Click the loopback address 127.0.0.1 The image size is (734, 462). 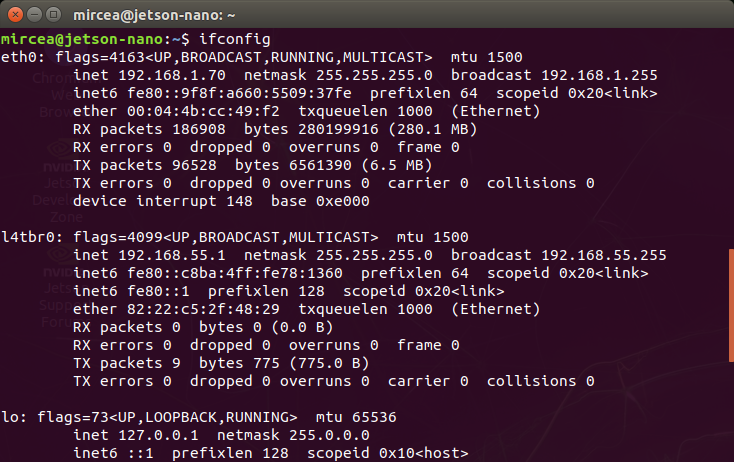click(158, 435)
